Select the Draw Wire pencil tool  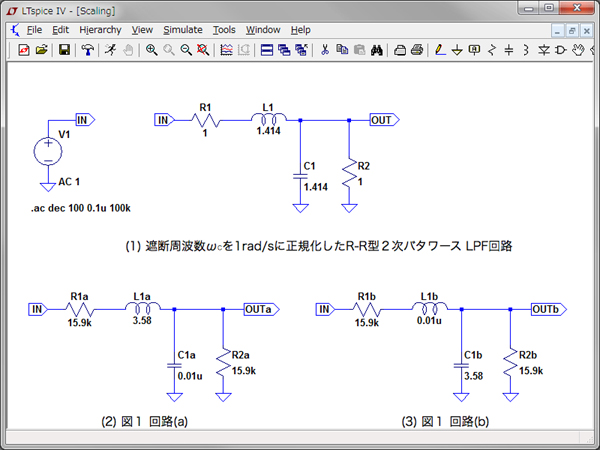[441, 50]
